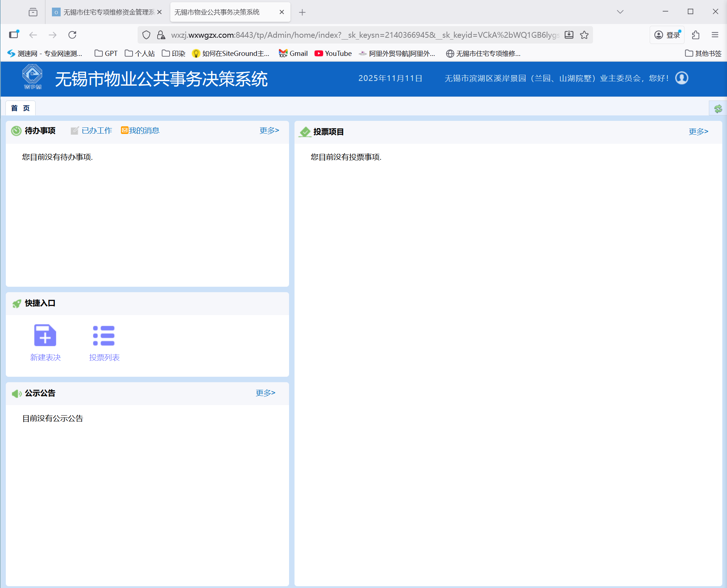Expand 更多> in the 投票项目 panel

coord(698,131)
